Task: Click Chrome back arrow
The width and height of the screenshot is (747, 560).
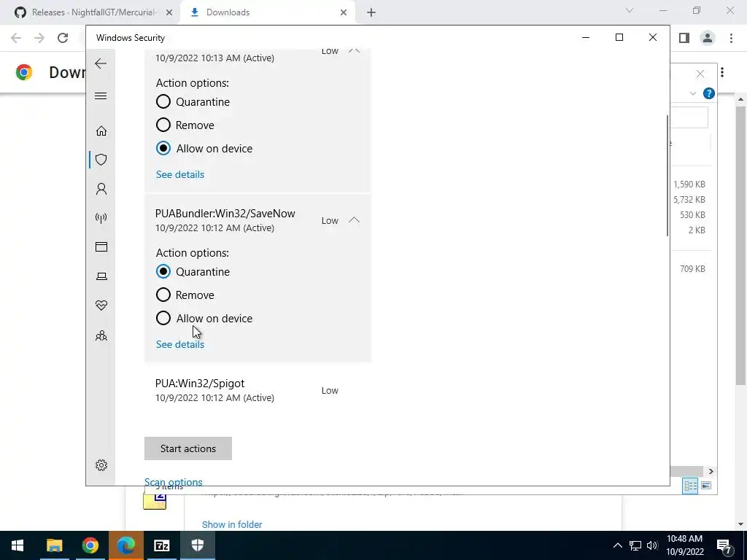Action: coord(16,38)
